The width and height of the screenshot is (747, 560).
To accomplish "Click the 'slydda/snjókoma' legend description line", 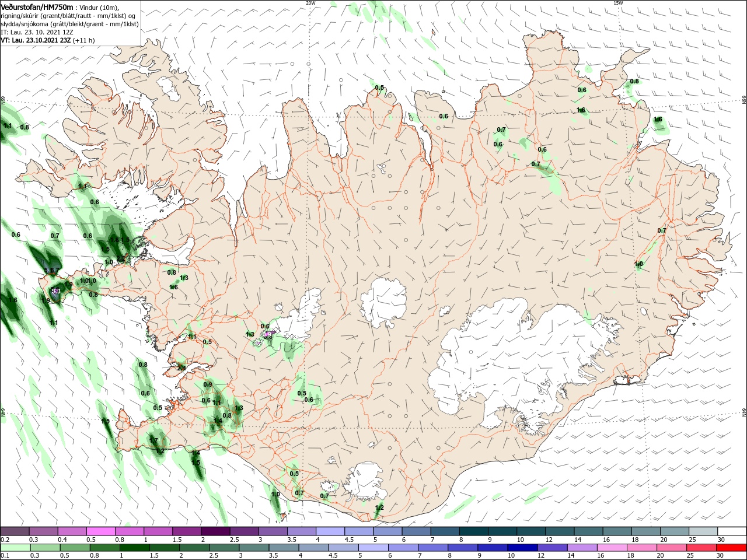I will point(69,24).
